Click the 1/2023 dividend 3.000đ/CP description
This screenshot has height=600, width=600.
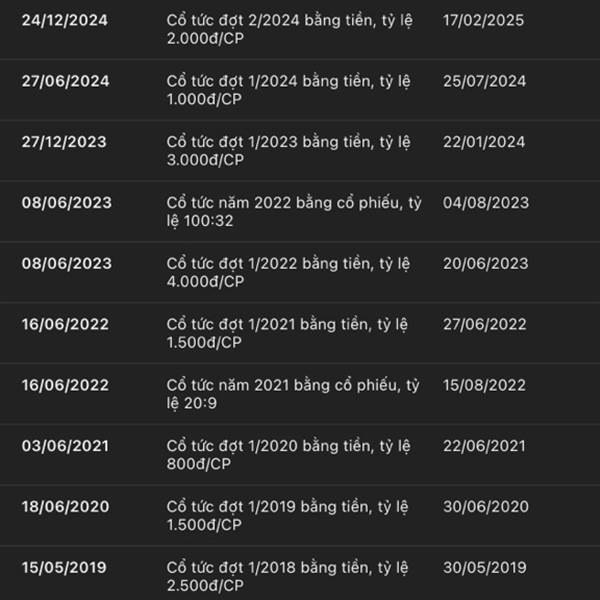(288, 151)
